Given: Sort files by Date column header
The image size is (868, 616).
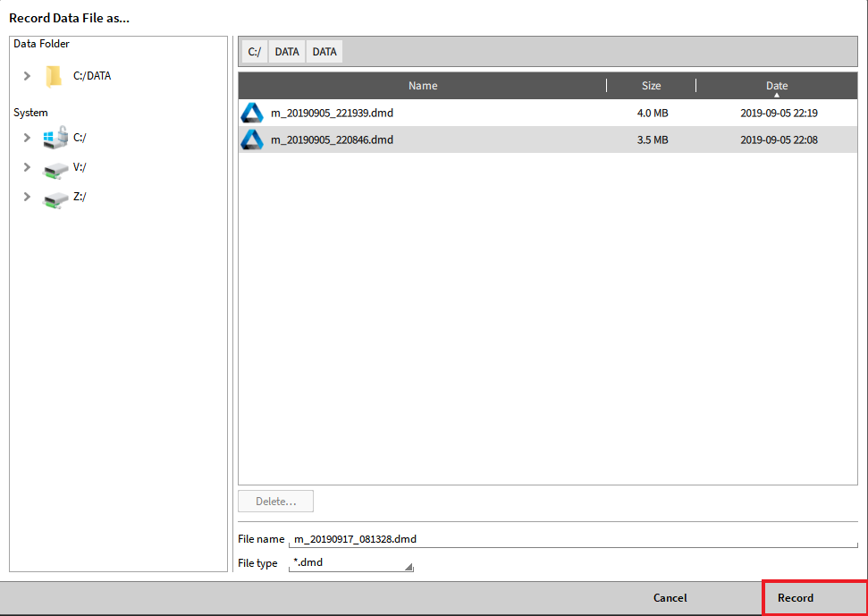Looking at the screenshot, I should 776,86.
